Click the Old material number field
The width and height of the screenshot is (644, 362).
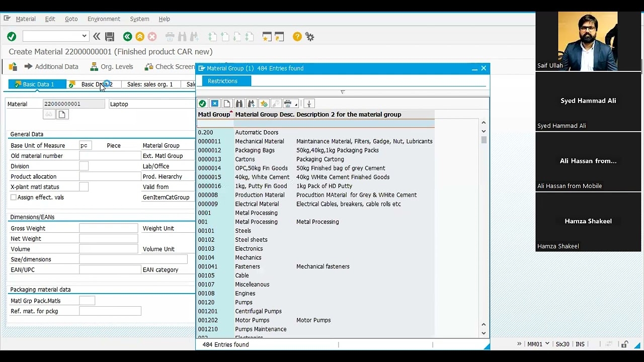point(110,156)
